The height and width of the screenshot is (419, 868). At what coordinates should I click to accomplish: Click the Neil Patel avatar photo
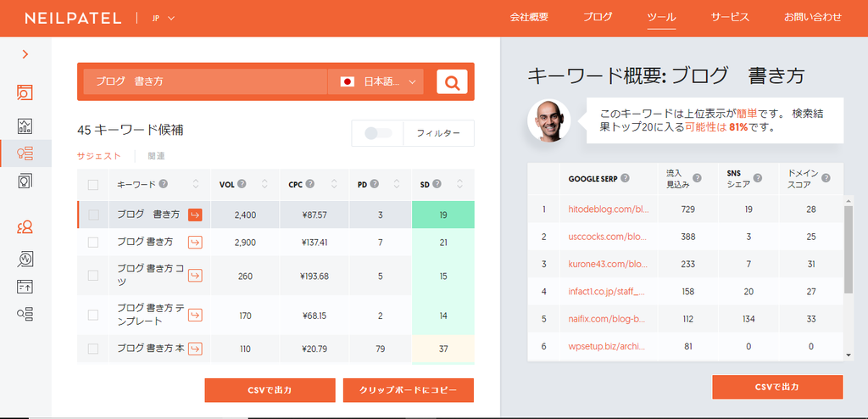(x=549, y=120)
